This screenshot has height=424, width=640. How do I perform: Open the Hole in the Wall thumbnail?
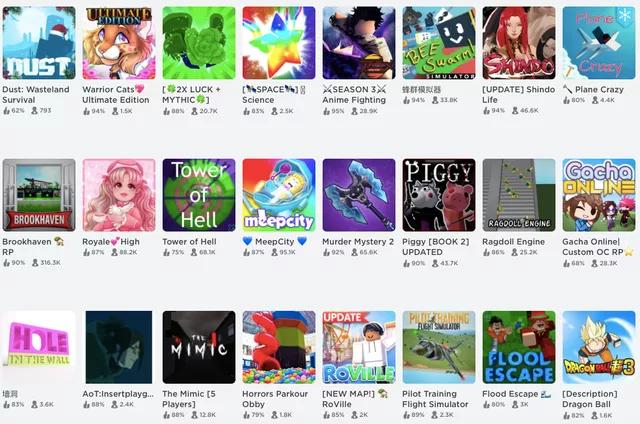39,347
